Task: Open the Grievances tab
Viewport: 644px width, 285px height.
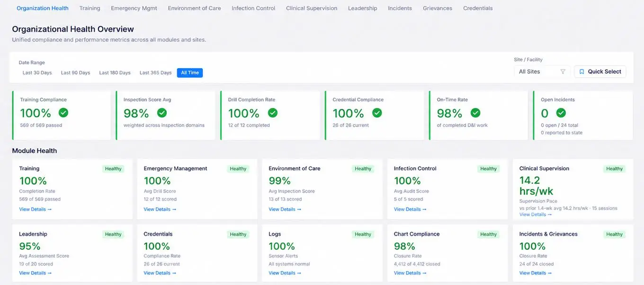Action: coord(438,8)
